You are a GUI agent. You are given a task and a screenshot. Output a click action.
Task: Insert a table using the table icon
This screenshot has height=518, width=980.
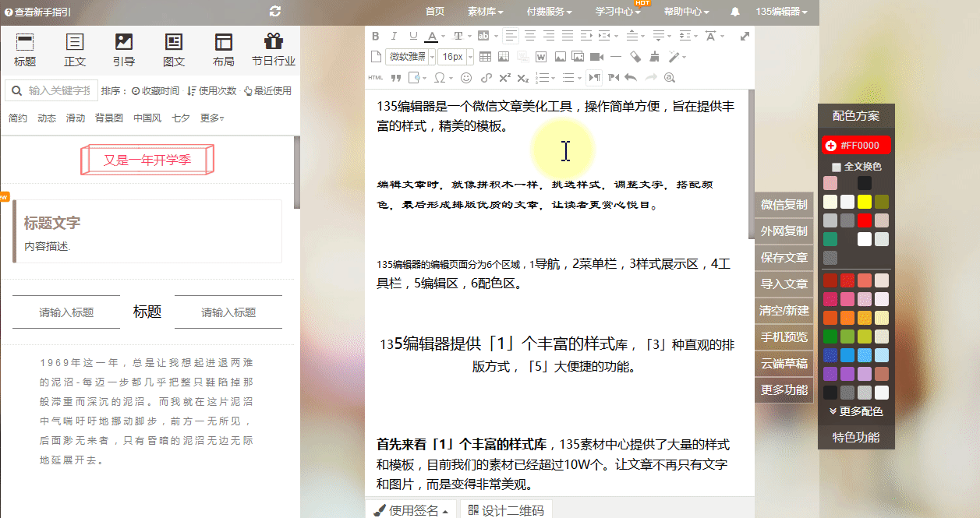coord(485,56)
